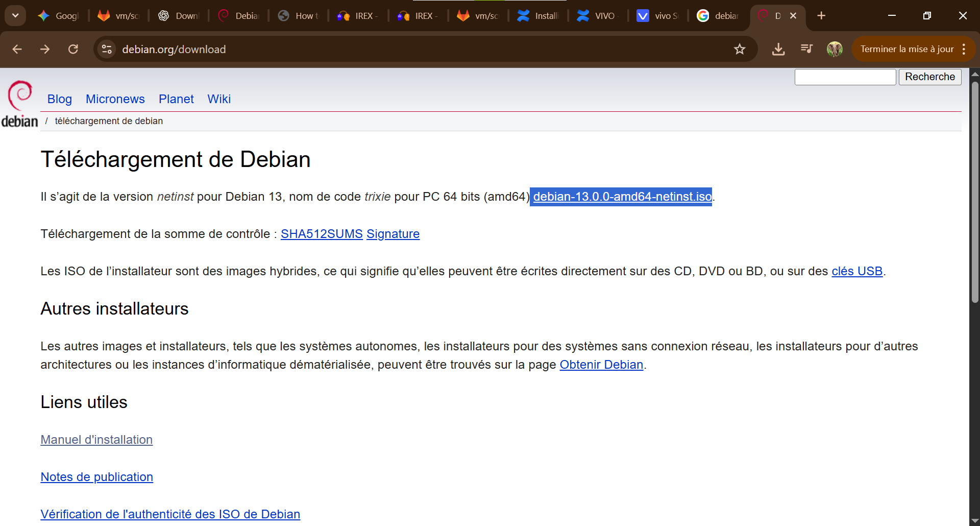The image size is (980, 526).
Task: Open a new browser tab
Action: (x=821, y=16)
